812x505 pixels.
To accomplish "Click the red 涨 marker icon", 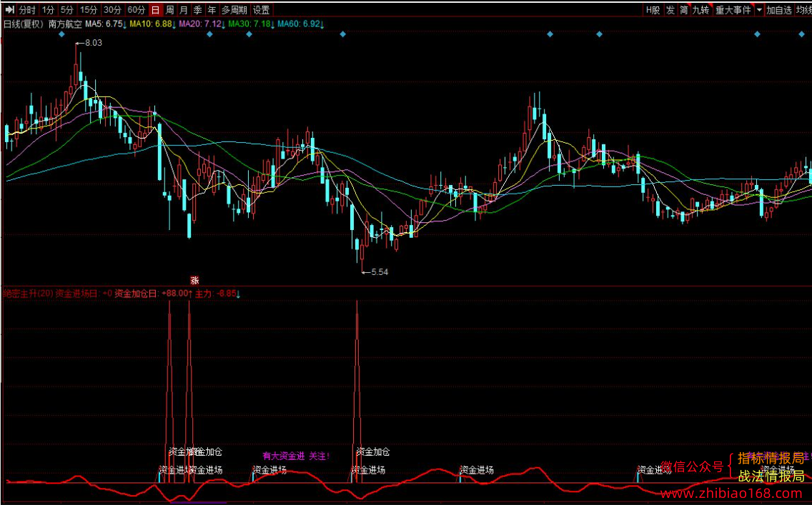I will point(194,281).
